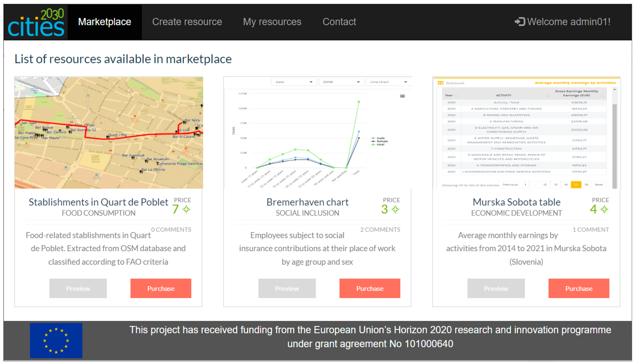The height and width of the screenshot is (364, 635).
Task: Click Next in the table pagination
Action: (599, 185)
